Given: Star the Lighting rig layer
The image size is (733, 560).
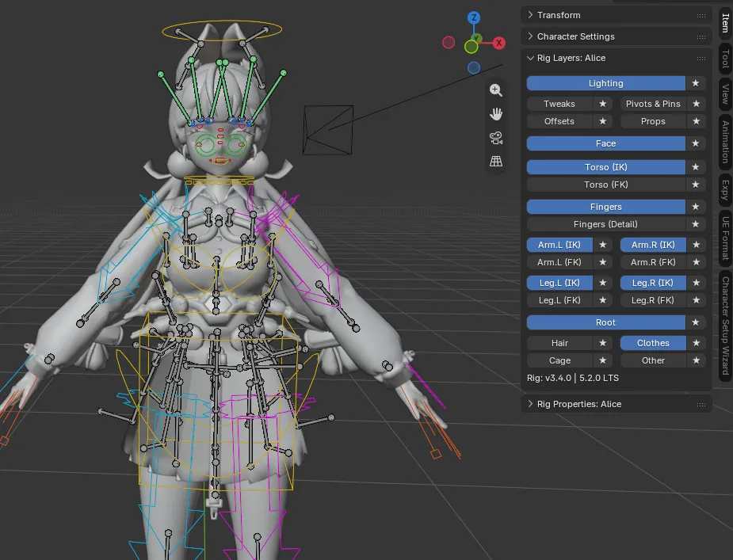Looking at the screenshot, I should 696,83.
